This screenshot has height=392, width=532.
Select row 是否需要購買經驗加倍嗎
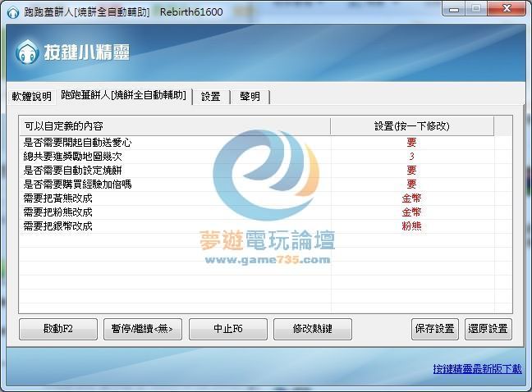point(257,185)
